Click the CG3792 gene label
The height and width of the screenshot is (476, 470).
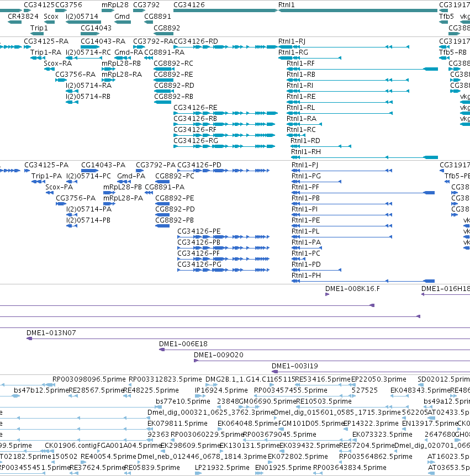[x=146, y=5]
